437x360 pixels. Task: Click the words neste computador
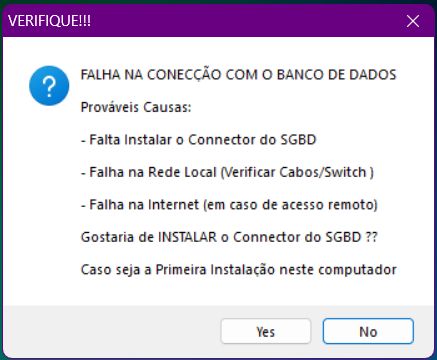click(x=338, y=269)
